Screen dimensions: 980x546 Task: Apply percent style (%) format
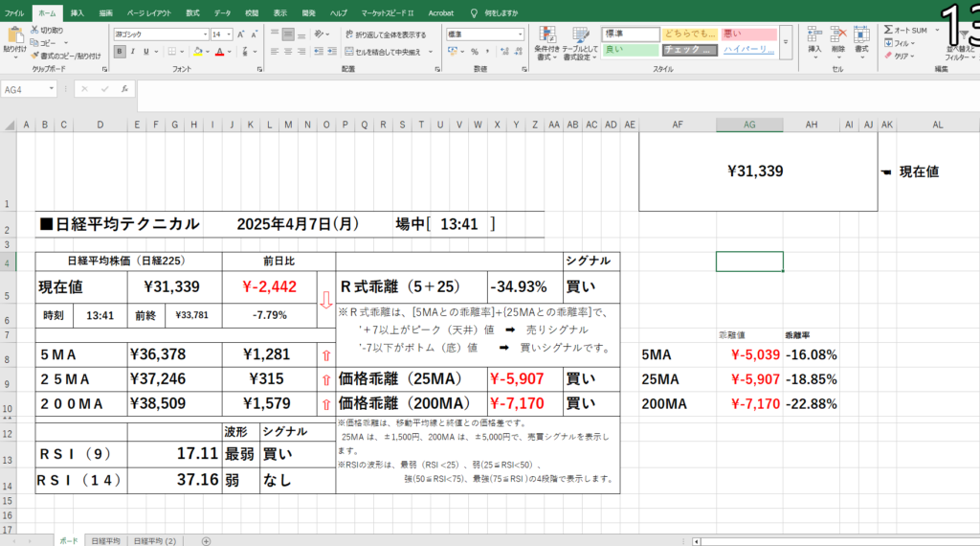click(475, 52)
